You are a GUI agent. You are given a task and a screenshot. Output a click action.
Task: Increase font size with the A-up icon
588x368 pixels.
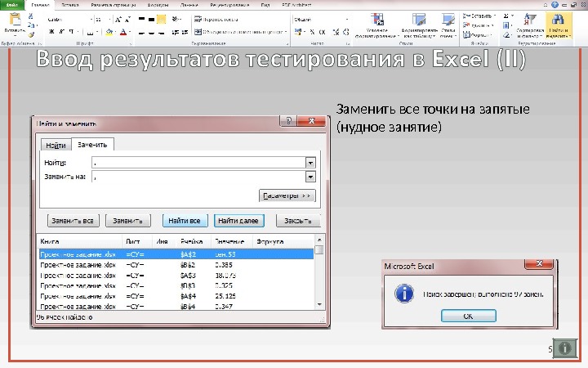(118, 20)
